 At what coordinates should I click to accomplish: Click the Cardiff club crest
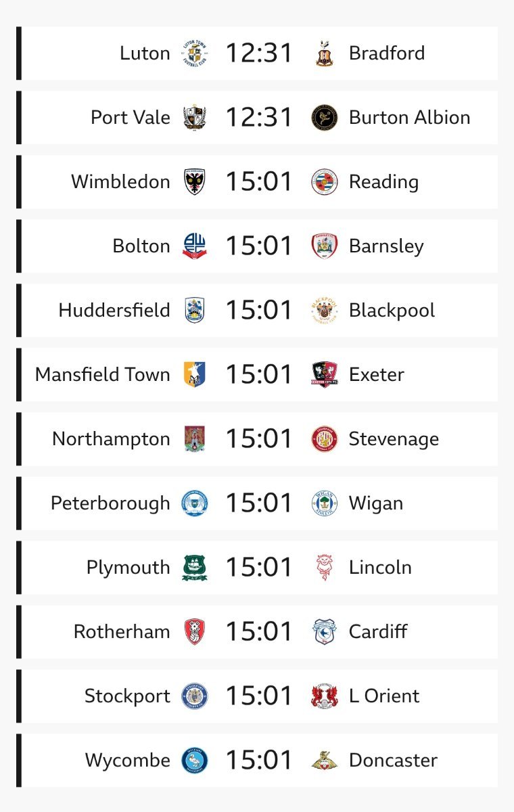pos(325,632)
